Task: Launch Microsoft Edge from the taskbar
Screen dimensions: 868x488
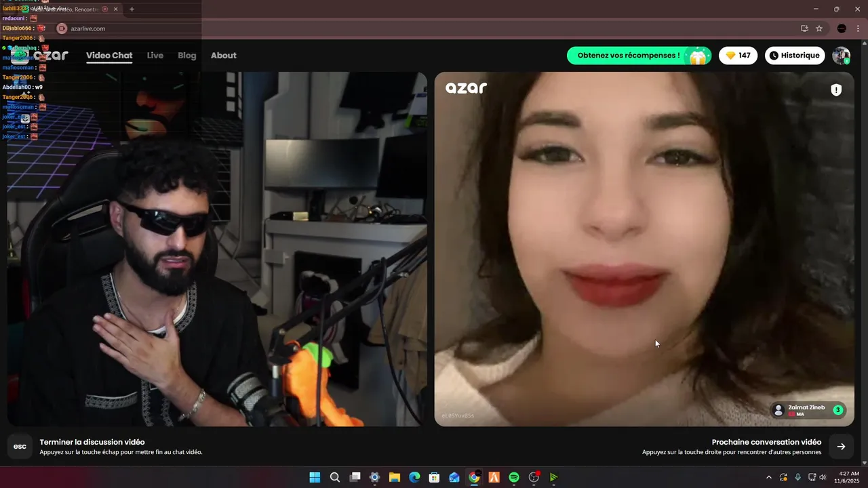Action: pos(414,477)
